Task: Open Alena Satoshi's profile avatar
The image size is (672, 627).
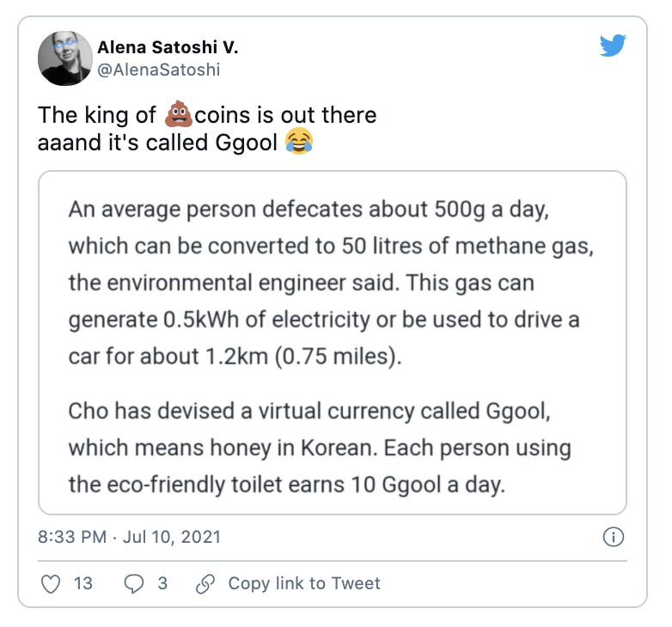Action: [65, 59]
